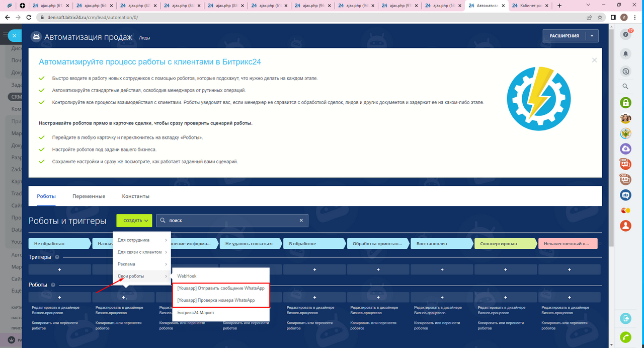Add a robot under В обработке
This screenshot has width=644, height=348.
coord(314,297)
